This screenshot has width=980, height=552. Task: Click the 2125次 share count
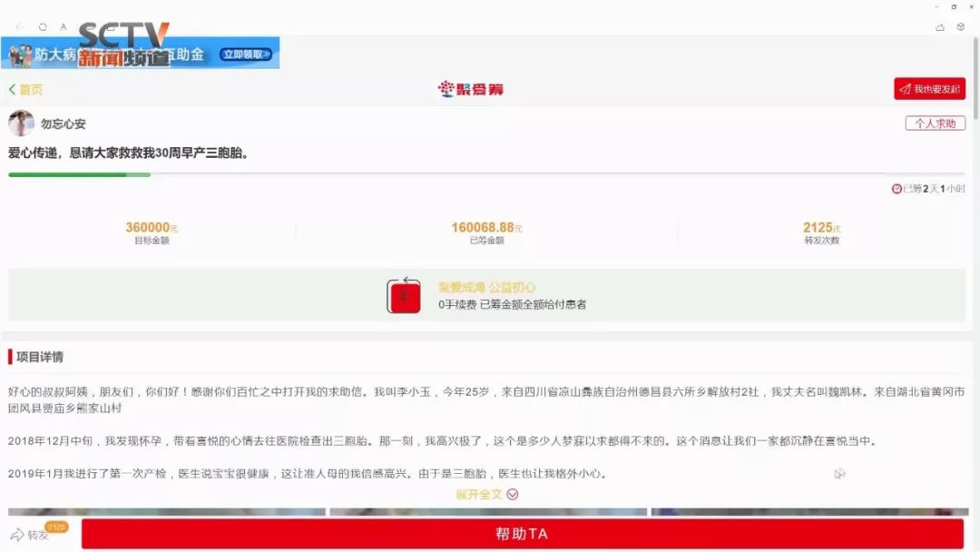click(x=821, y=228)
